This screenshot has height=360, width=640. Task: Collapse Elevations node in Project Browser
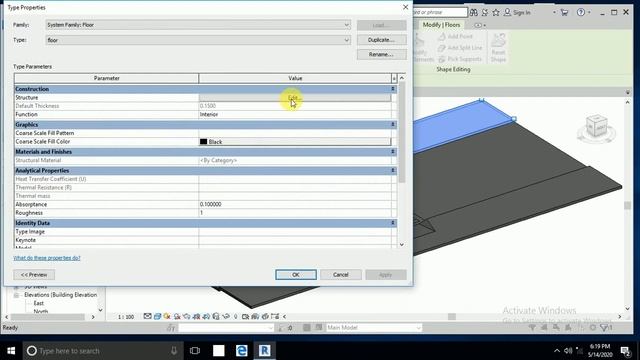tap(17, 295)
